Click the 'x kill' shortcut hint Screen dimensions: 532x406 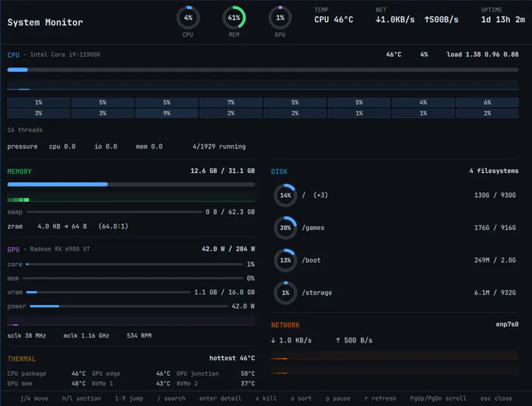[266, 398]
